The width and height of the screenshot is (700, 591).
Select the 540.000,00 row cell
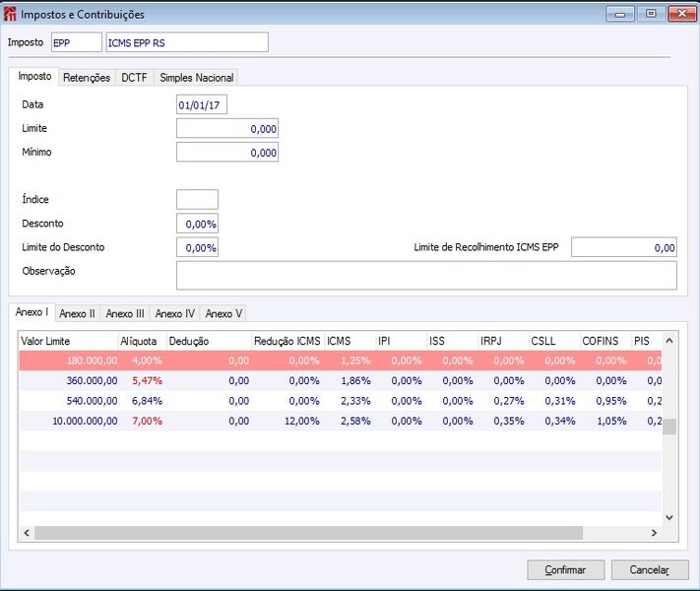pos(69,401)
